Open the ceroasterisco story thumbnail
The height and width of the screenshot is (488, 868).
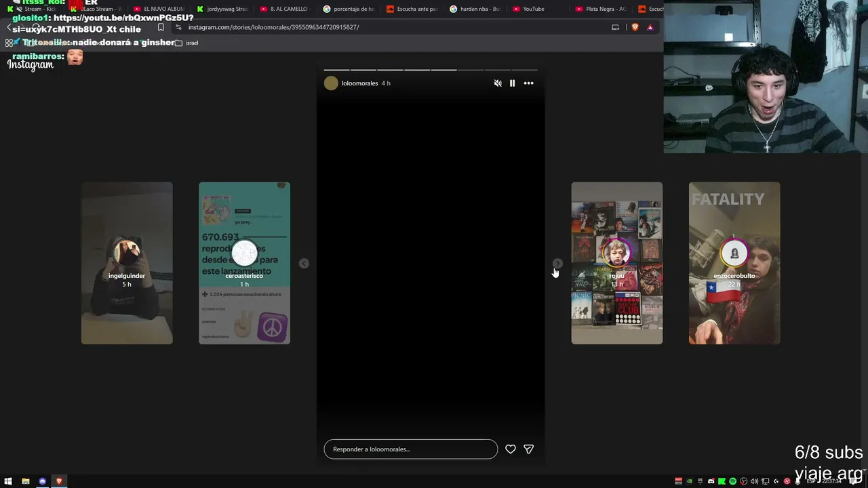(x=244, y=263)
